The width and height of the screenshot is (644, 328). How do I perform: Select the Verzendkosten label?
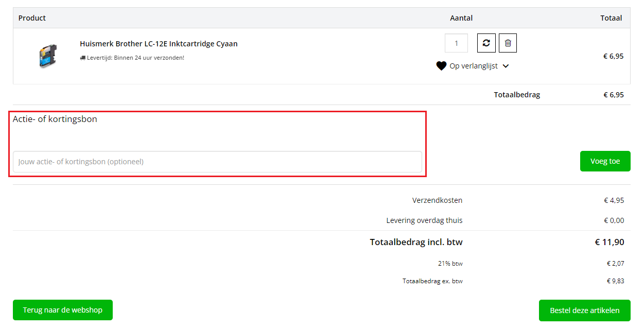click(437, 200)
